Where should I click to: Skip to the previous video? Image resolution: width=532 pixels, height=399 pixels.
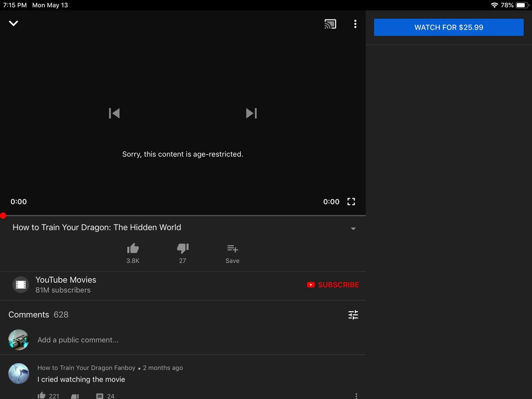pyautogui.click(x=114, y=113)
